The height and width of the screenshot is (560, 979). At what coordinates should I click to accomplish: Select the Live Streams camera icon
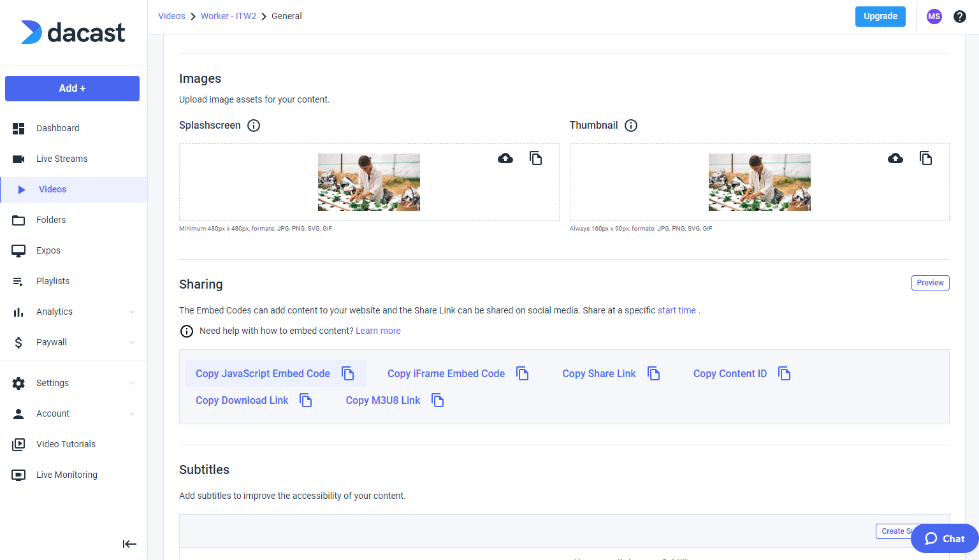(x=18, y=159)
